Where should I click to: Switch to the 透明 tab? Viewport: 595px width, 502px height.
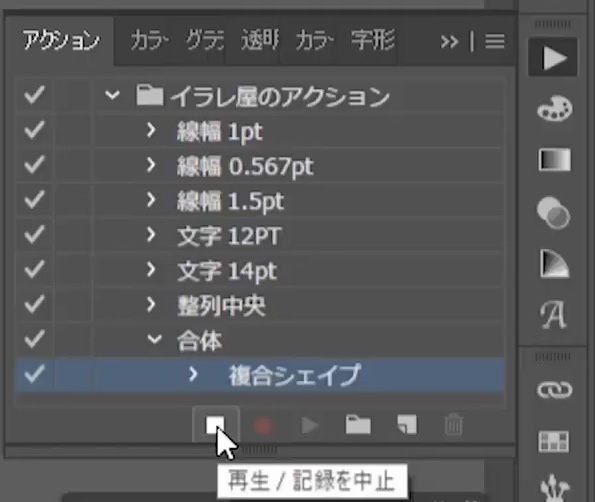(260, 41)
